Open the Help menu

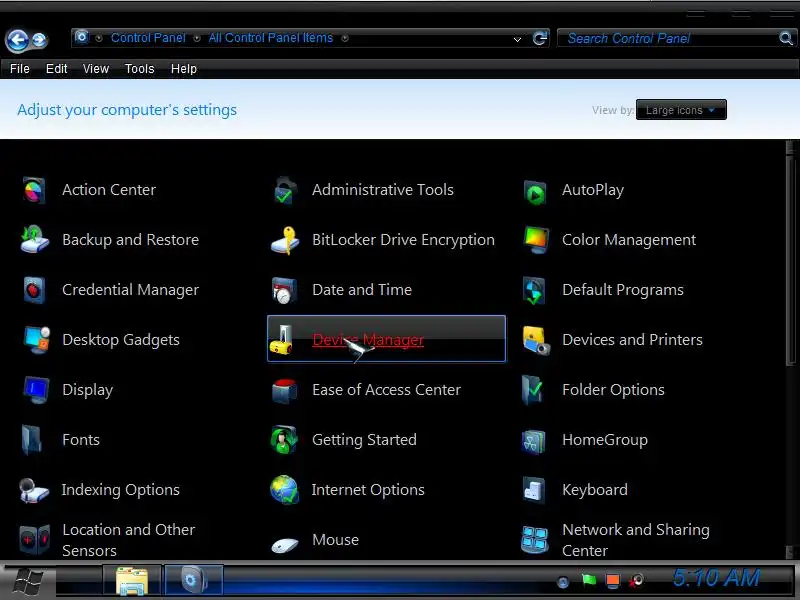(x=184, y=69)
